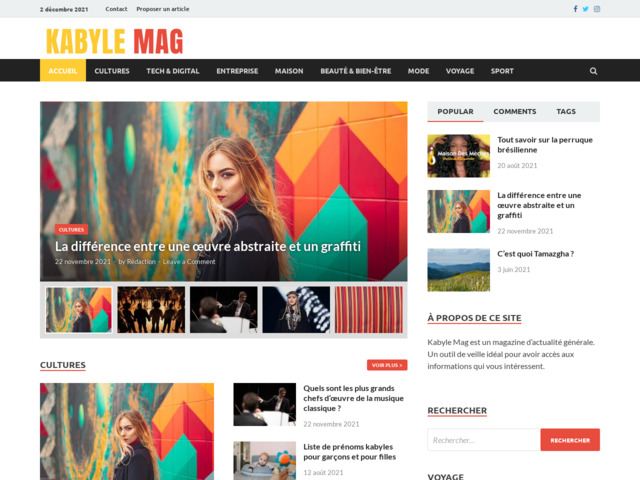Viewport: 640px width, 480px height.
Task: Click date text '20 août 2021'
Action: click(x=517, y=165)
